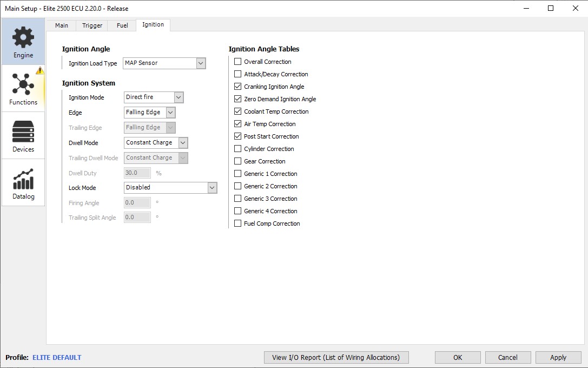This screenshot has height=368, width=588.
Task: Open the Functions section icon
Action: point(23,84)
